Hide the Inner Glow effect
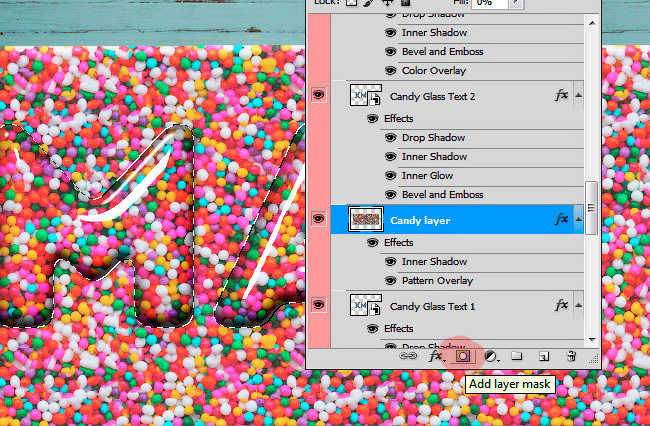The height and width of the screenshot is (426, 650). (390, 176)
